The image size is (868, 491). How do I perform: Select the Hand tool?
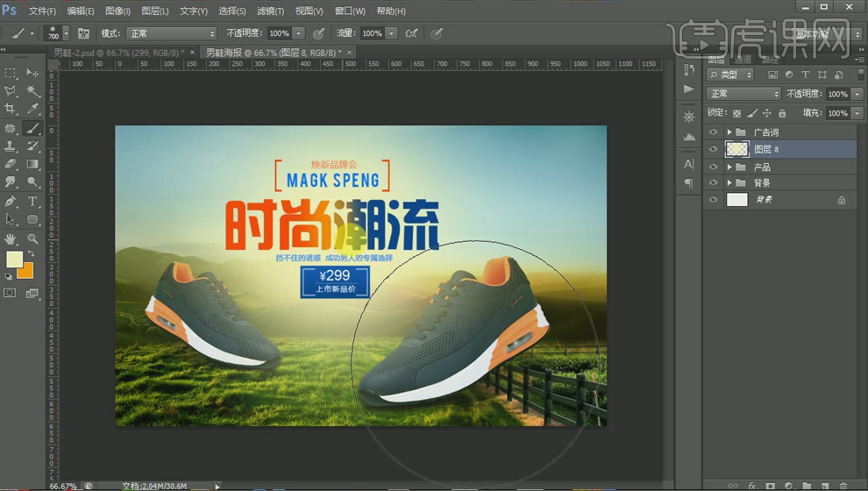(x=10, y=238)
